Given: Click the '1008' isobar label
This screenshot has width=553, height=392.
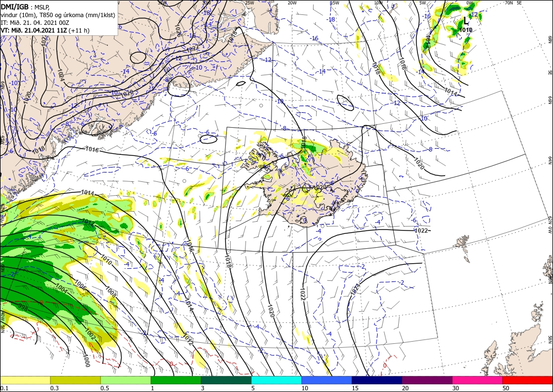Looking at the screenshot, I should 111,291.
